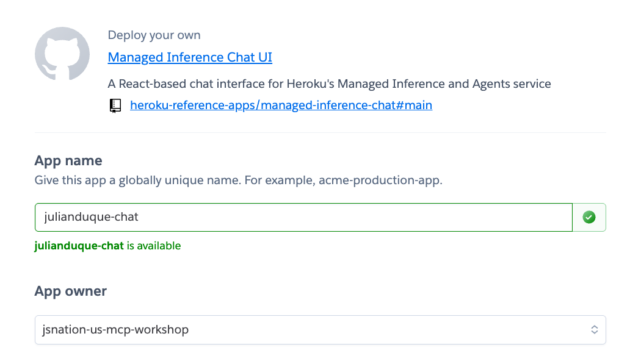Open the Managed Inference Chat UI link

click(190, 57)
